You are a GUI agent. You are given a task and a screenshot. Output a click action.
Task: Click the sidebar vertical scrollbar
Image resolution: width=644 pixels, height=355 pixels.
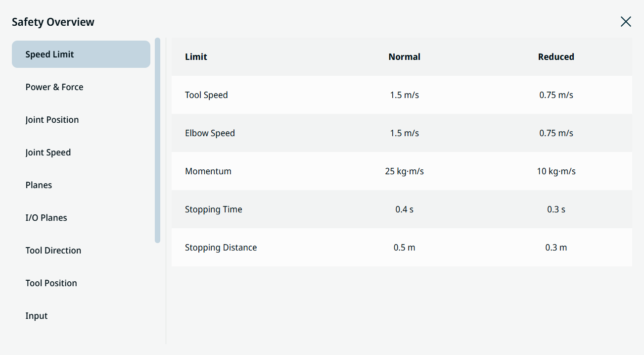pyautogui.click(x=157, y=140)
